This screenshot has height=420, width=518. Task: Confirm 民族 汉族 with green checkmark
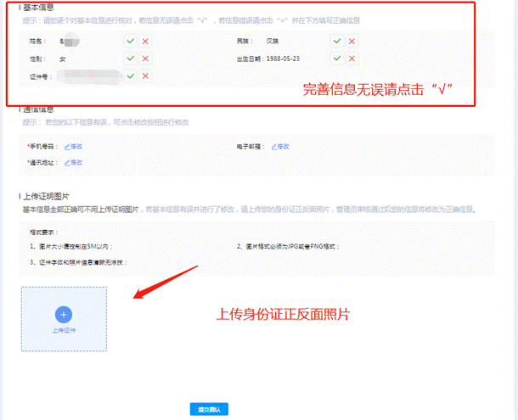point(337,41)
